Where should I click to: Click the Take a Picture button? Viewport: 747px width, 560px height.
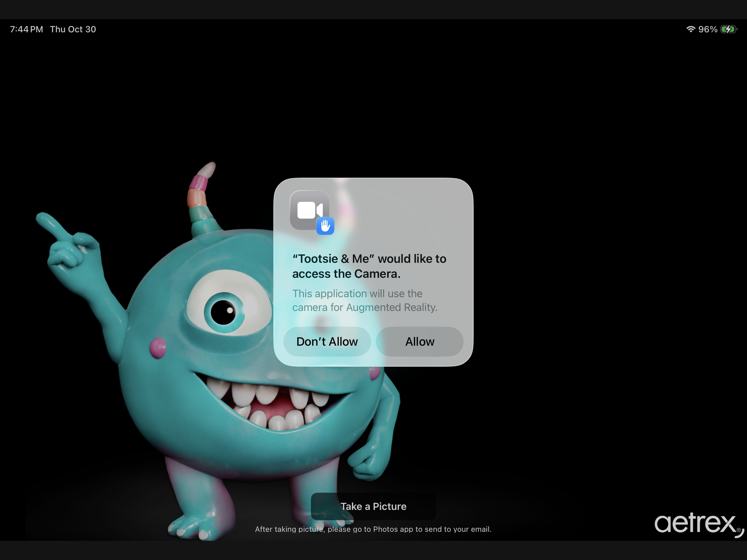click(373, 506)
